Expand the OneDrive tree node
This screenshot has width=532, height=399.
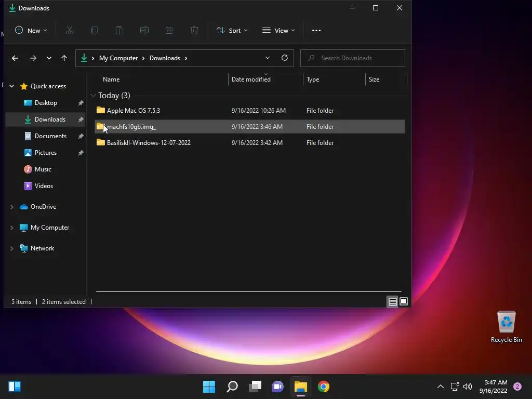tap(12, 207)
